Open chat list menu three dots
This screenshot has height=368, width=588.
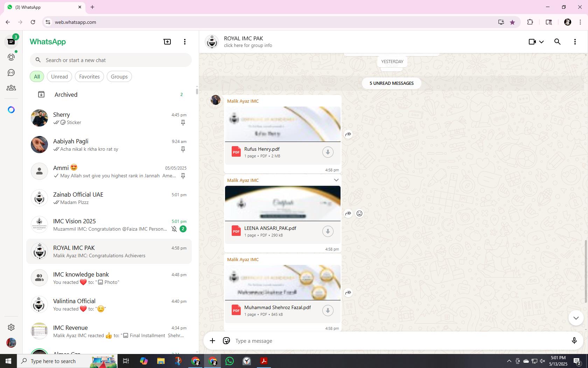[x=185, y=42]
